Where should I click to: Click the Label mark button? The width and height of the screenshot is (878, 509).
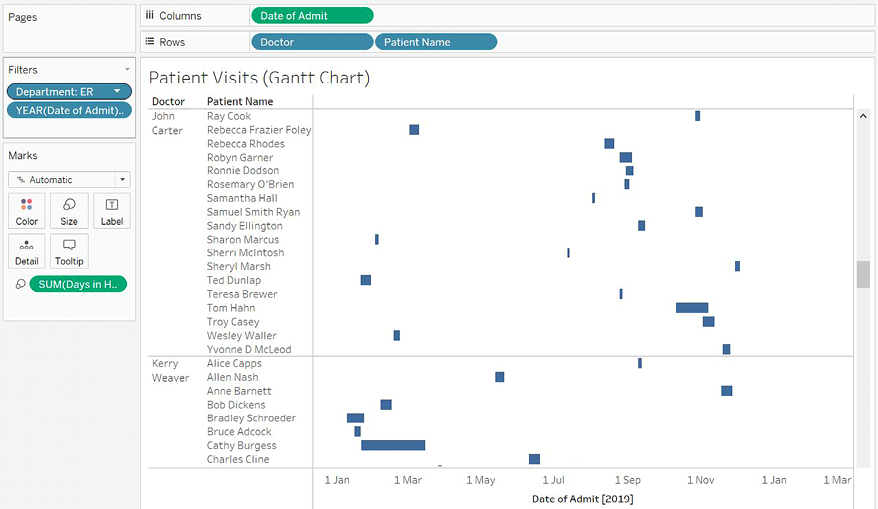(x=111, y=211)
